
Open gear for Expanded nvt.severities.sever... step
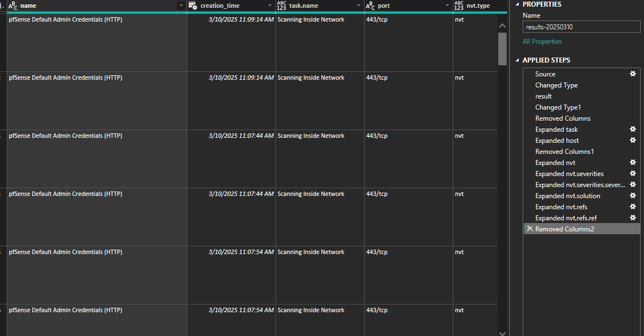click(x=633, y=185)
